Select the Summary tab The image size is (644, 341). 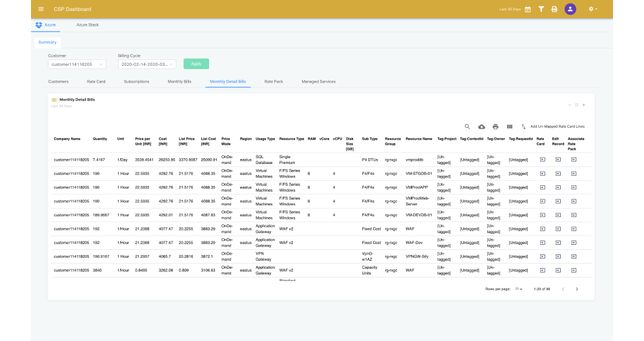point(47,43)
